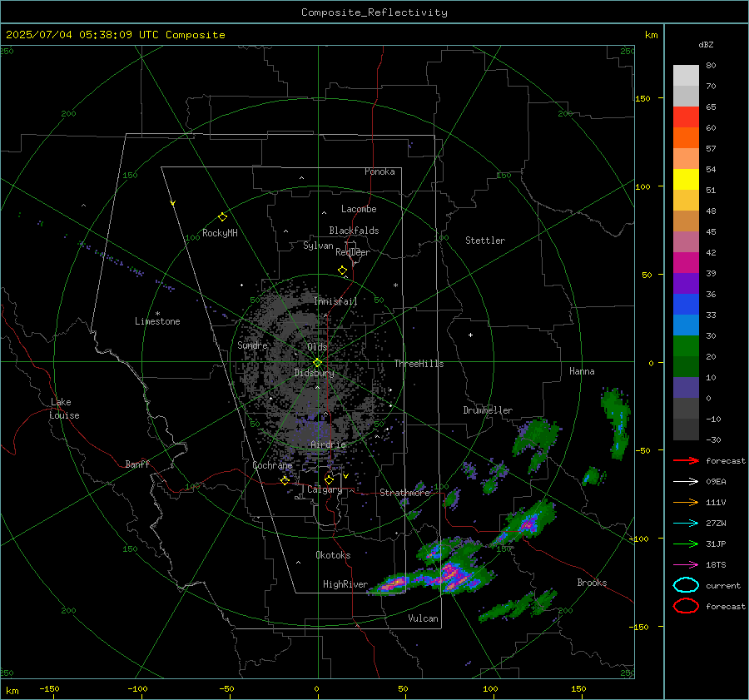Image resolution: width=749 pixels, height=700 pixels.
Task: Click the white 09EA arrow icon
Action: pyautogui.click(x=686, y=482)
